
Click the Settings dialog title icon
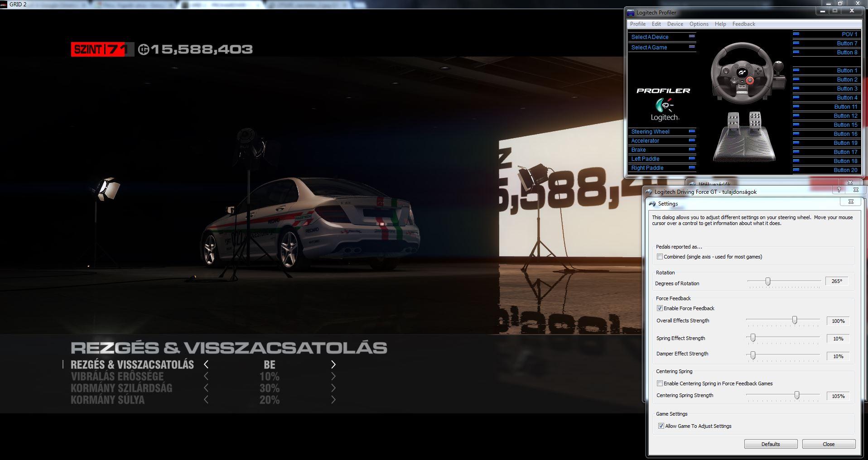pyautogui.click(x=652, y=204)
